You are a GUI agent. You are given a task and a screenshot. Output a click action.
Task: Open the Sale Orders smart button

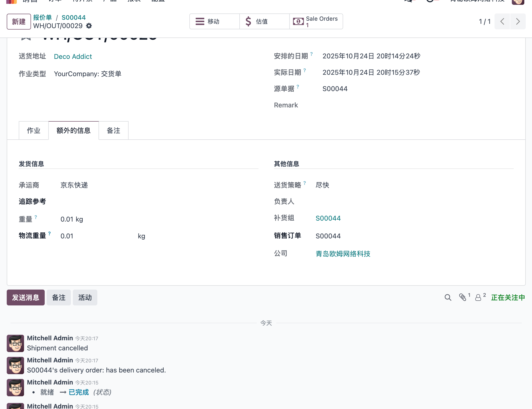tap(316, 21)
